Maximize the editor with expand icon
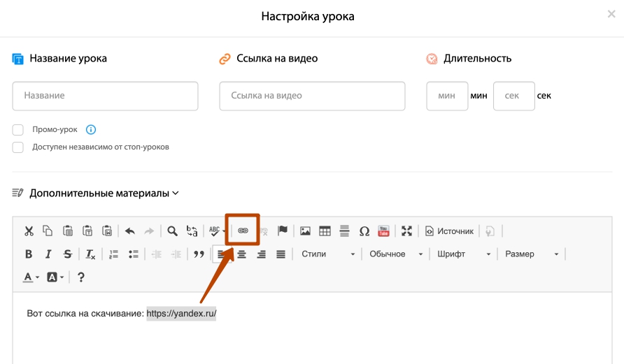Viewport: 624px width, 364px height. (x=406, y=231)
